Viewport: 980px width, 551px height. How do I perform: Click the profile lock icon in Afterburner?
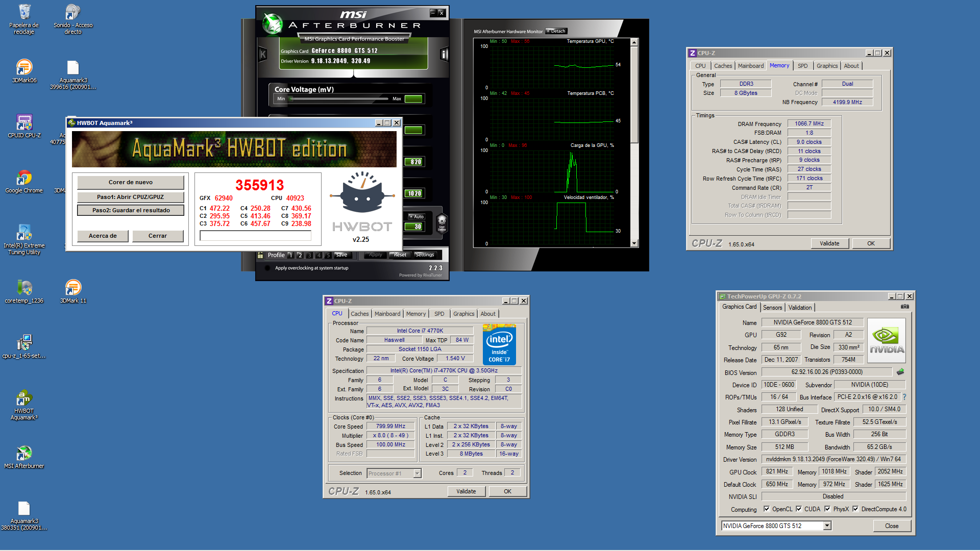tap(260, 255)
